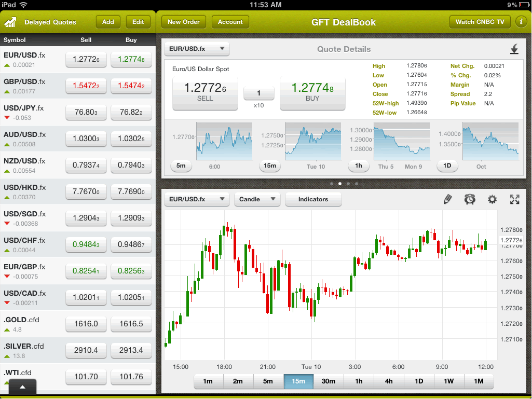Open the 15m mini chart thumbnail
This screenshot has width=532, height=399.
click(313, 141)
